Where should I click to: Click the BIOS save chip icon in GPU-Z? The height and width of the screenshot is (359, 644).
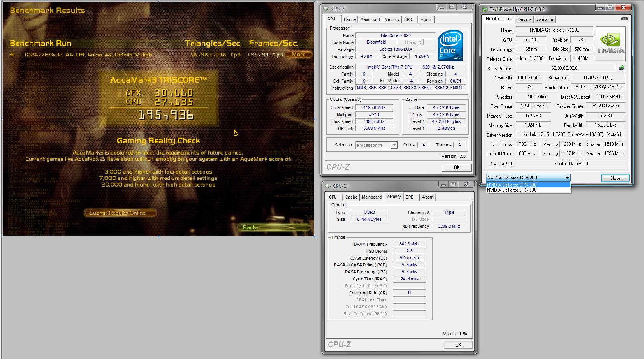tap(621, 68)
